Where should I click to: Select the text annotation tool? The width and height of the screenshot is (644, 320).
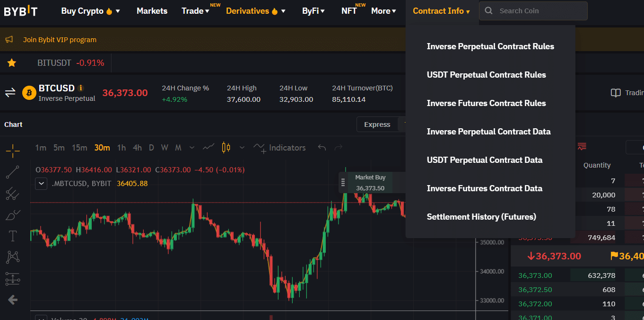tap(13, 236)
